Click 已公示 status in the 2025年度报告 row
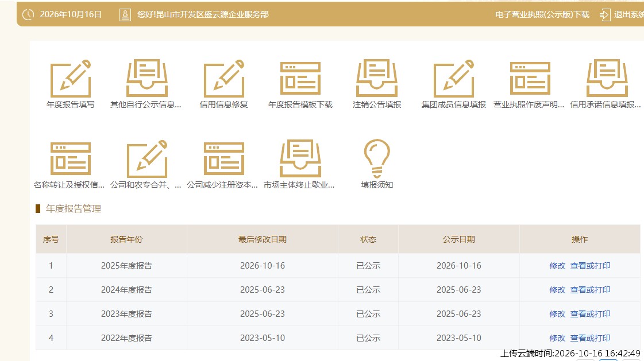 [x=368, y=266]
